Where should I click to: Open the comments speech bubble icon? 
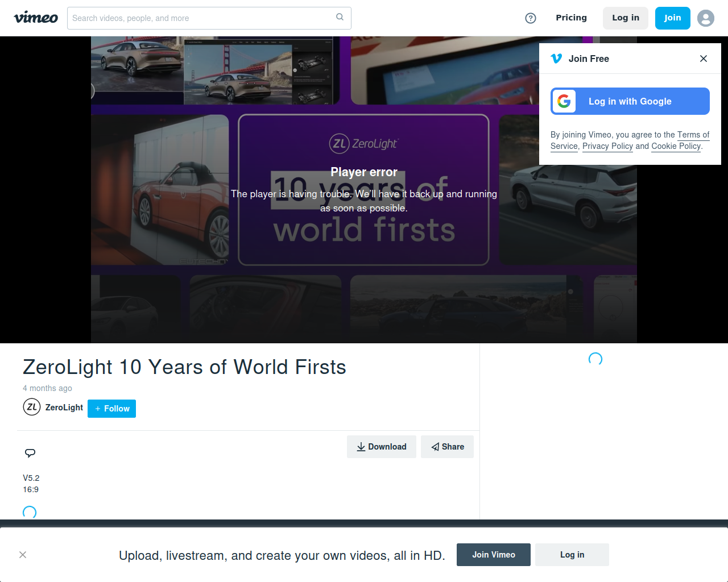pyautogui.click(x=30, y=453)
